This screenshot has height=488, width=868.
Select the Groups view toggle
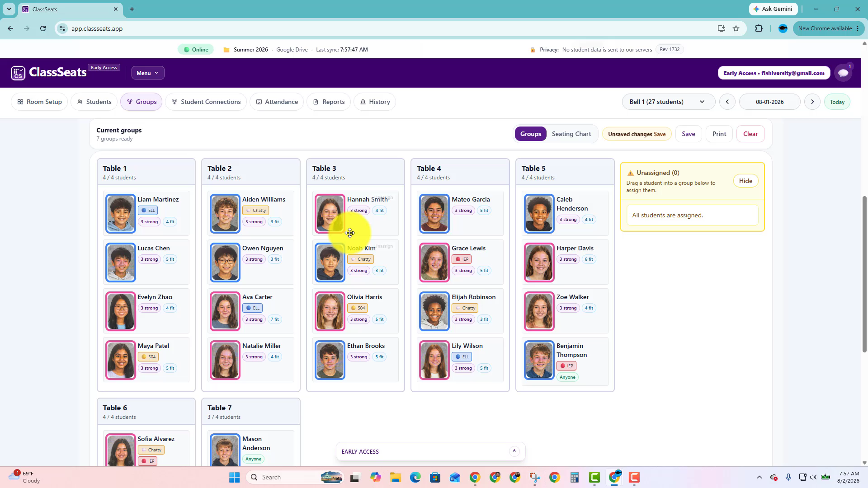(530, 134)
